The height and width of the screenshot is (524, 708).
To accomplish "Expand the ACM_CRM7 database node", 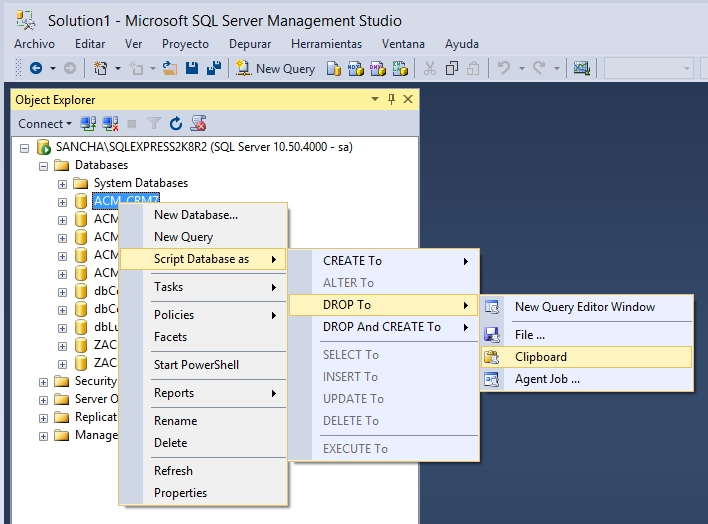I will (x=62, y=202).
